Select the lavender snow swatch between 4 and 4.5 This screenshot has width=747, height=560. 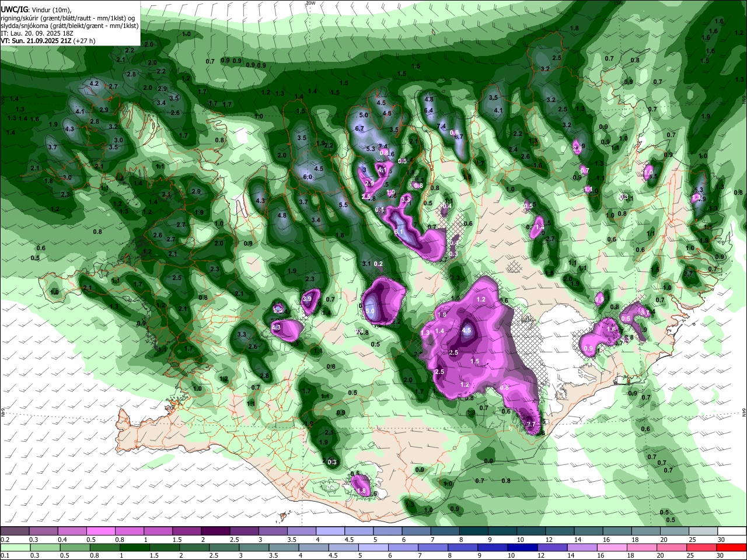coord(330,531)
